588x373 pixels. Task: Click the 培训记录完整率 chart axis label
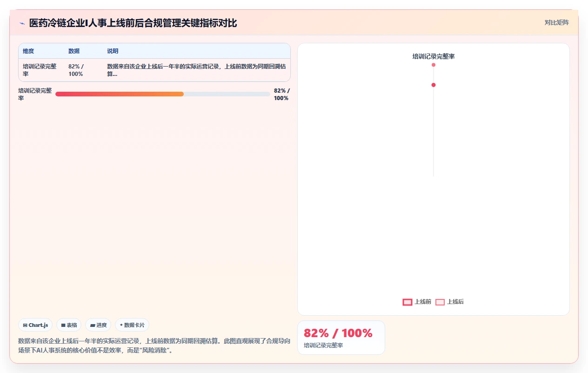[x=434, y=56]
